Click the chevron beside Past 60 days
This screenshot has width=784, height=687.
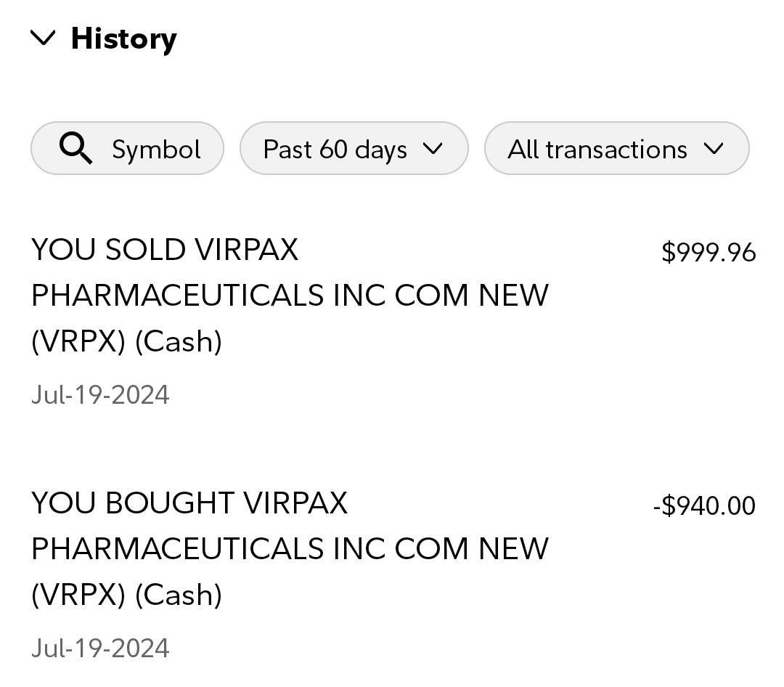[x=433, y=149]
